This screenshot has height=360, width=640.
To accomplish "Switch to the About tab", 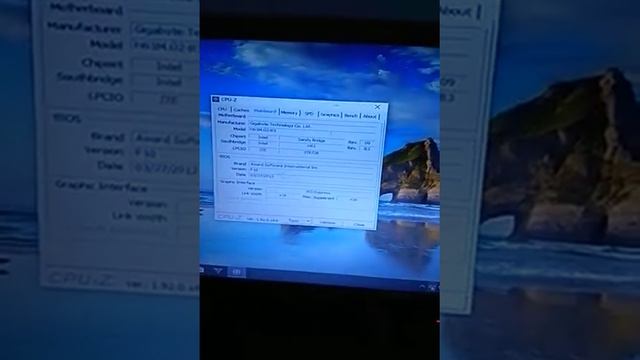I will click(x=369, y=116).
